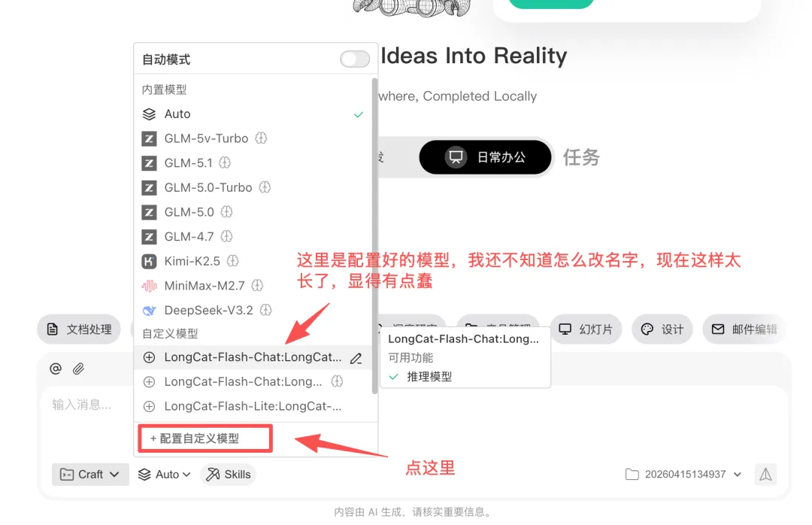Open the Craft mode dropdown
Screen dimensions: 812x525
(90, 474)
